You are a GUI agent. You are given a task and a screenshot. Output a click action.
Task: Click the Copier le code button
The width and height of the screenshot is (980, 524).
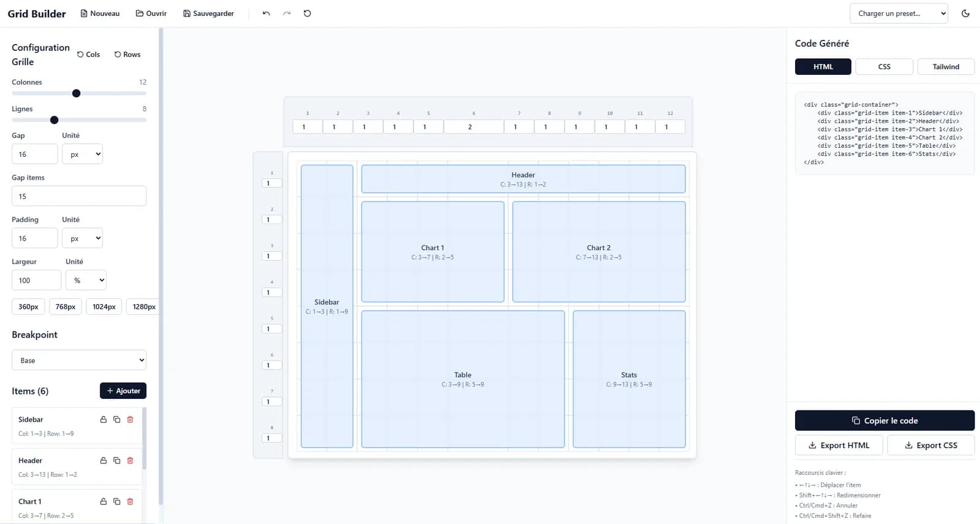[x=884, y=420]
